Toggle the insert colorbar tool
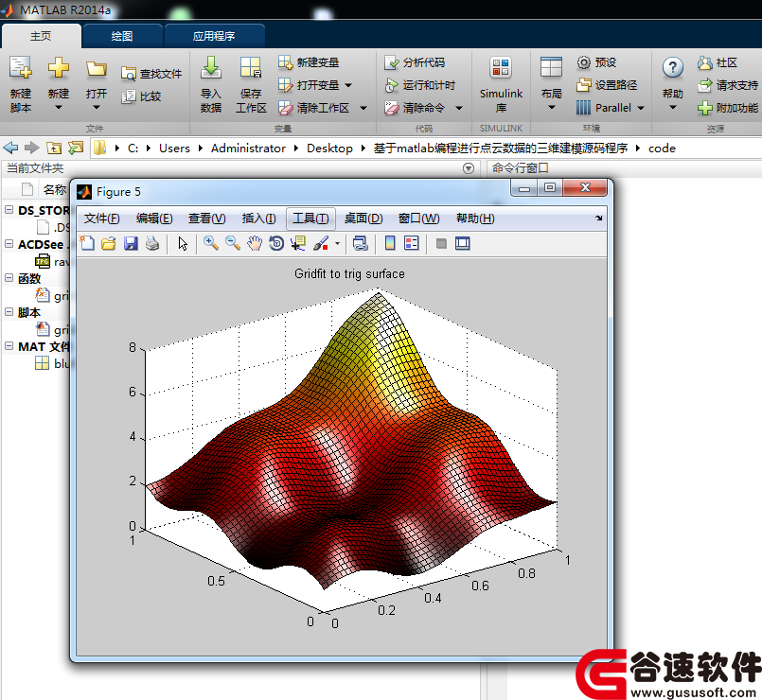This screenshot has height=700, width=762. pyautogui.click(x=390, y=243)
